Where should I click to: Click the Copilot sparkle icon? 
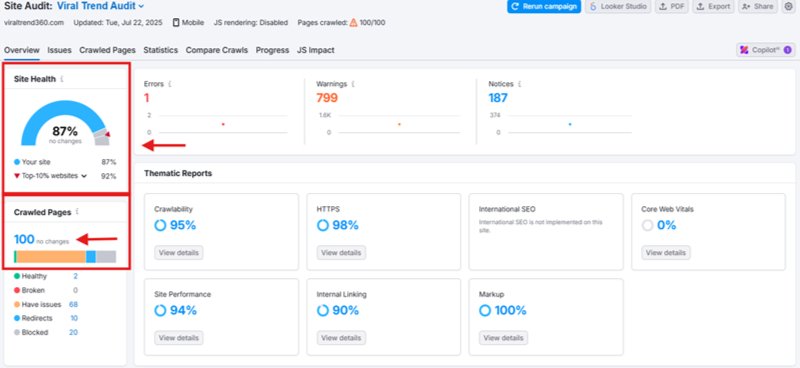pos(744,50)
